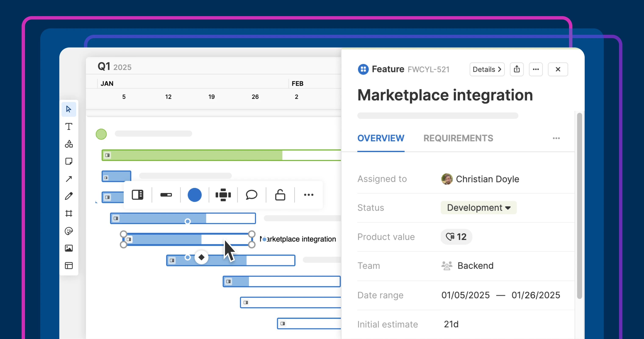Select the Frame crop tool
This screenshot has width=644, height=339.
[x=68, y=213]
